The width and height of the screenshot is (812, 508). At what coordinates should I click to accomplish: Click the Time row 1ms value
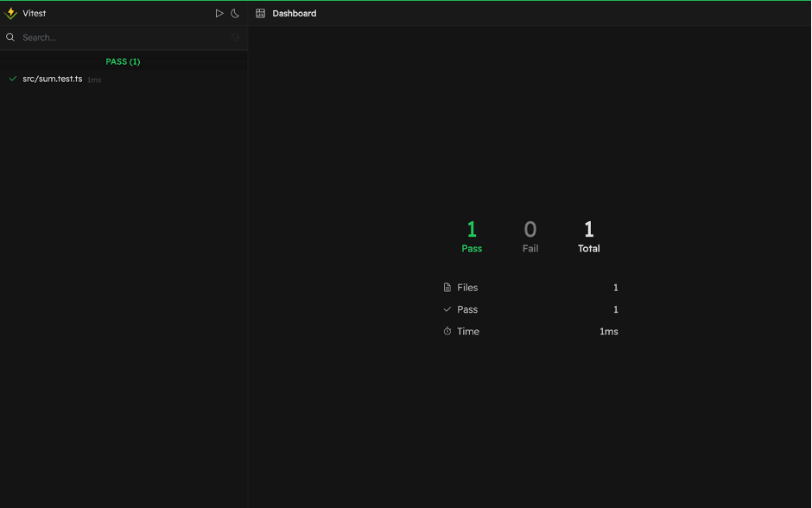(608, 332)
